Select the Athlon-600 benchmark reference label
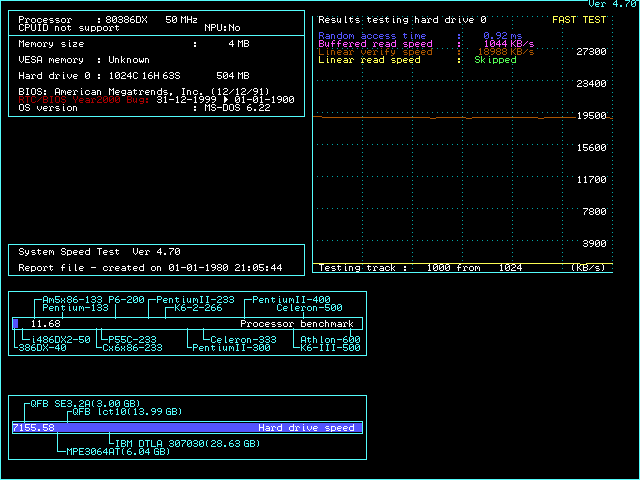The height and width of the screenshot is (480, 640). [331, 340]
